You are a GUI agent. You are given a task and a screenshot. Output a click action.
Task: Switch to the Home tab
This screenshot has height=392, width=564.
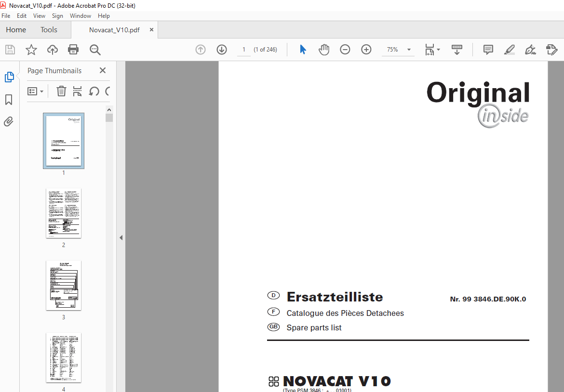click(16, 30)
